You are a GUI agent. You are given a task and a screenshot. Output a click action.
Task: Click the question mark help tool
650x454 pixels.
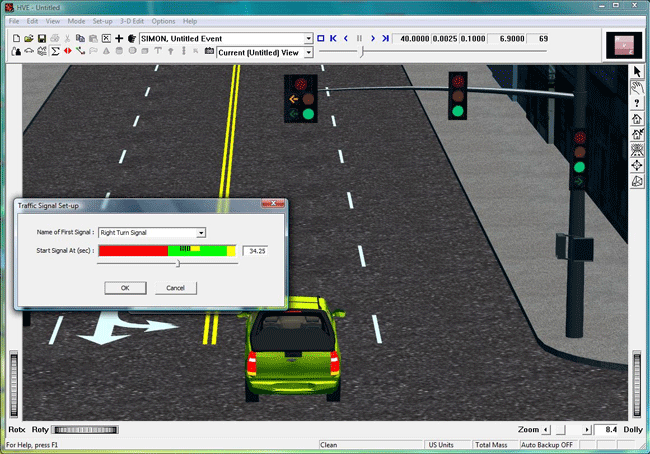click(637, 103)
